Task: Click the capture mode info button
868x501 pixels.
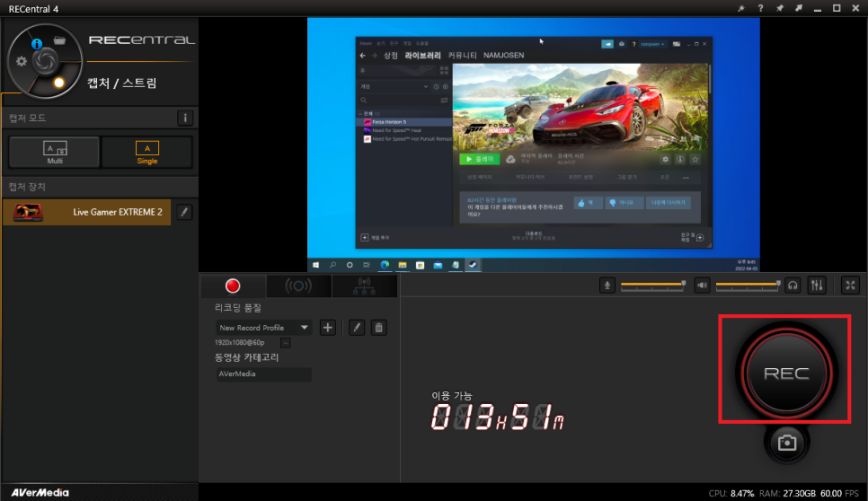Action: tap(185, 118)
